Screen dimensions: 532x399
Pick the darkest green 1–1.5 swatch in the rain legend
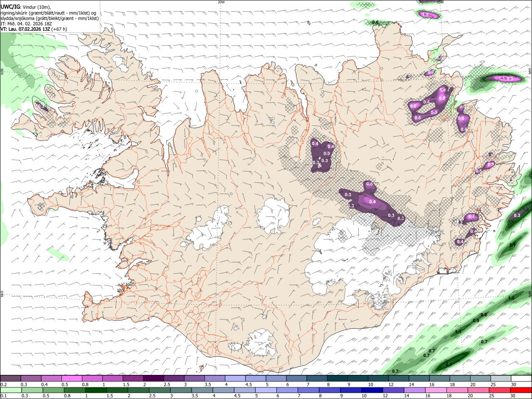[96, 390]
